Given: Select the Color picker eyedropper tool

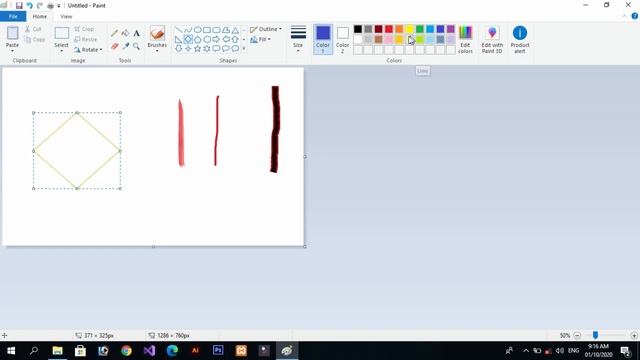Looking at the screenshot, I should (125, 46).
